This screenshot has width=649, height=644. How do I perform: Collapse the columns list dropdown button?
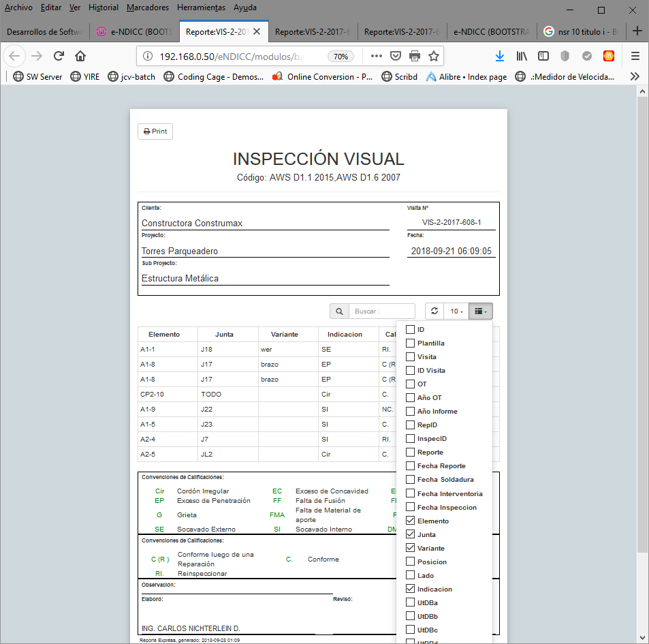point(480,311)
